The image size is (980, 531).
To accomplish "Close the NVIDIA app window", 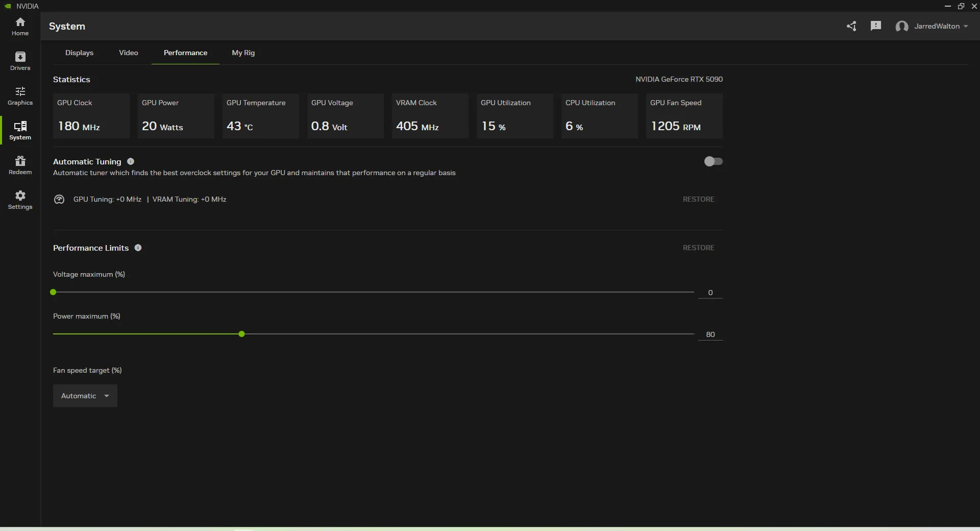I will [x=974, y=6].
